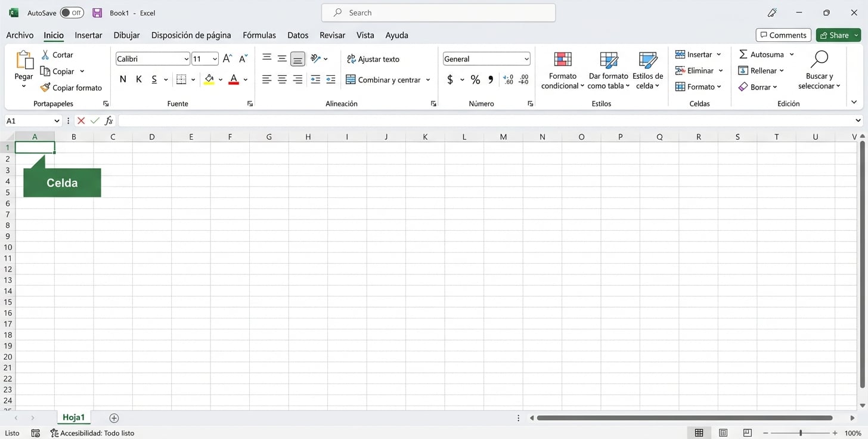868x439 pixels.
Task: Click the Copiar icon
Action: click(45, 71)
